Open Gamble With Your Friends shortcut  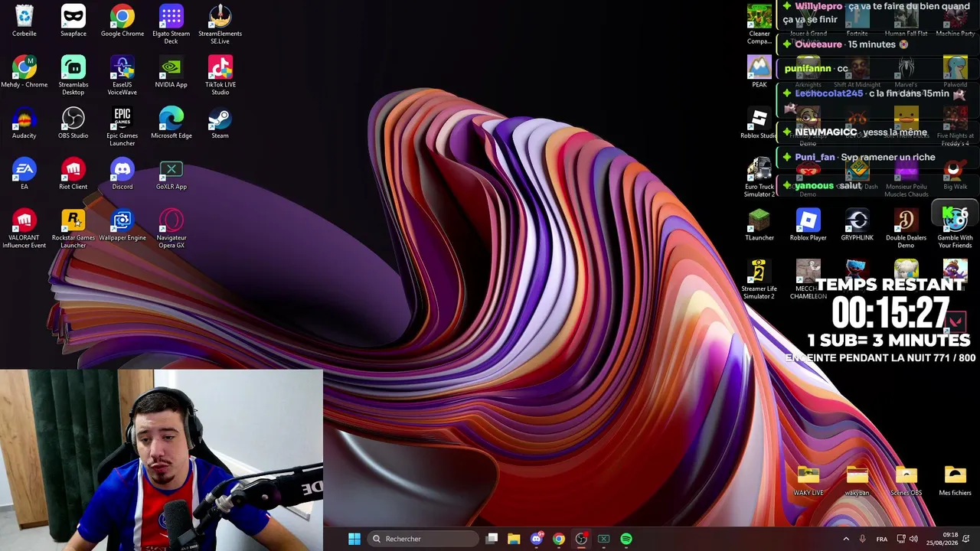955,228
